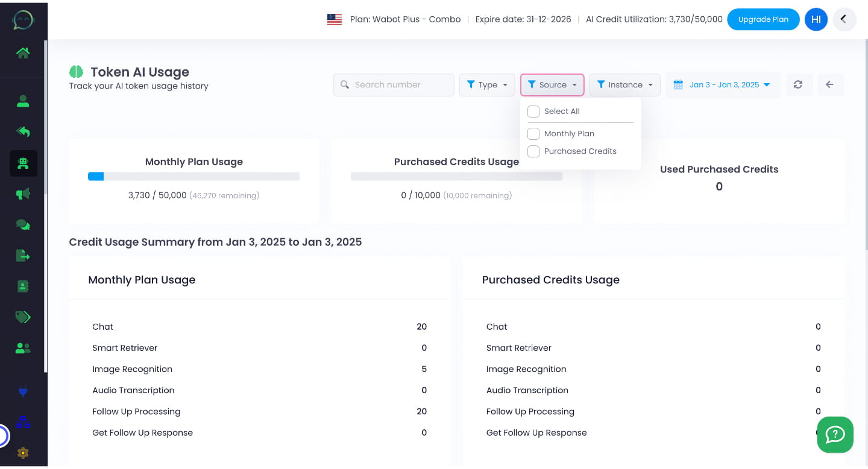Click the refresh icon button
Screen dimensions: 868x469
798,85
